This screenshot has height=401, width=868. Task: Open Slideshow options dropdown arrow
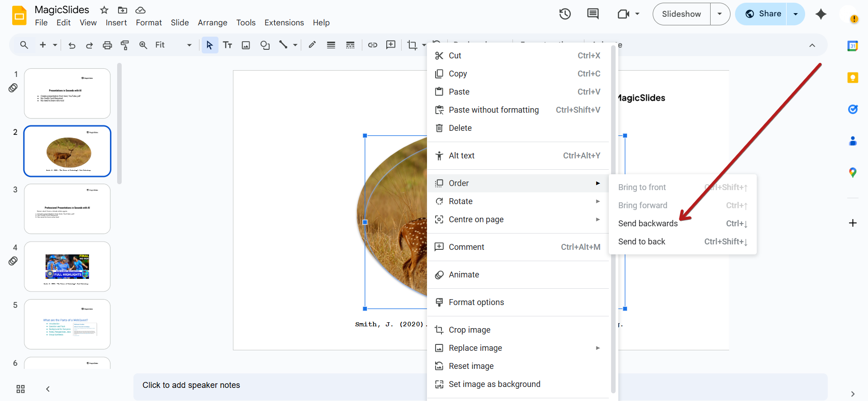pyautogui.click(x=720, y=14)
